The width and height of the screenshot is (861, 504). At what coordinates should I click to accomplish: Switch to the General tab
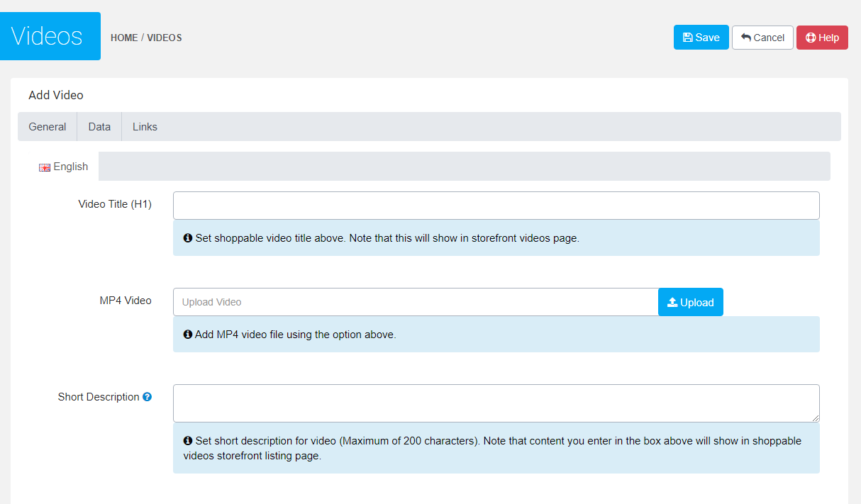click(48, 127)
